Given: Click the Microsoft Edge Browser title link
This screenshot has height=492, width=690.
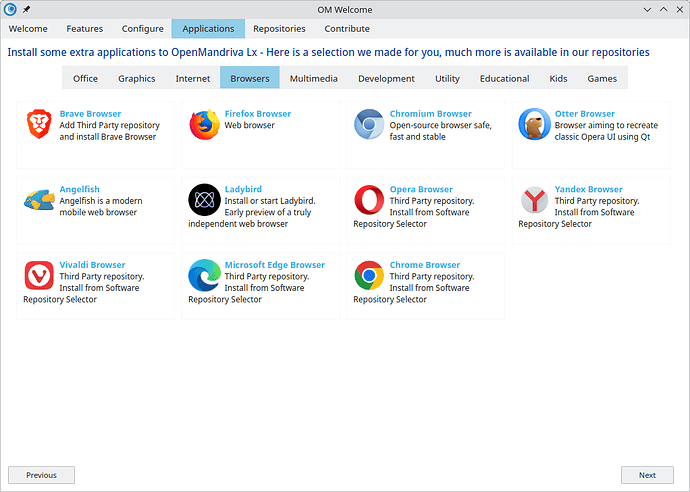Looking at the screenshot, I should pyautogui.click(x=275, y=265).
